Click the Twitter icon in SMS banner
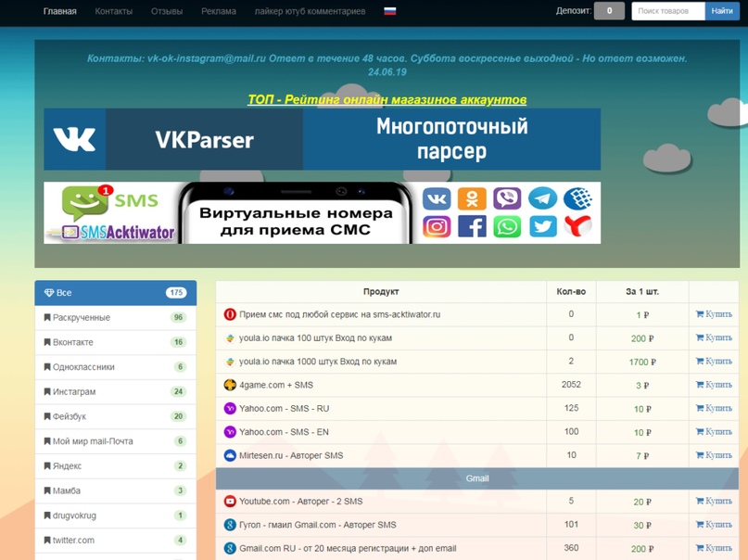Viewport: 748px width, 560px height. pos(542,226)
